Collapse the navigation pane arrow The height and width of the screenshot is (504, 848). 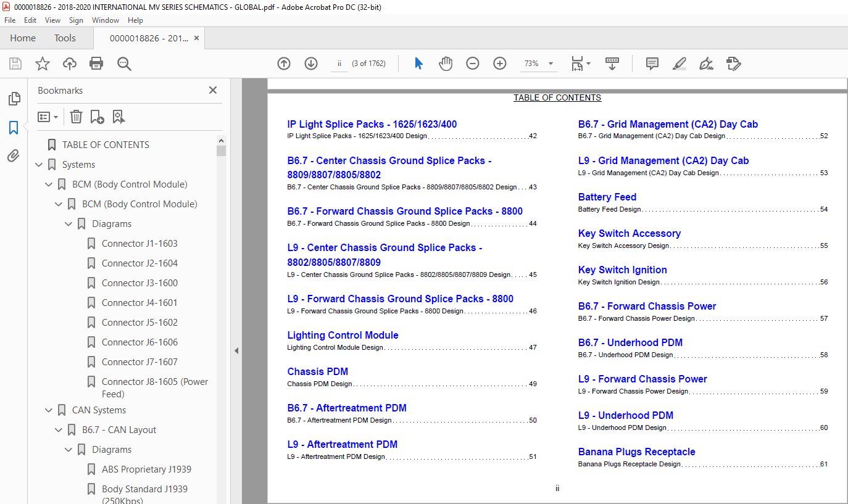[236, 350]
